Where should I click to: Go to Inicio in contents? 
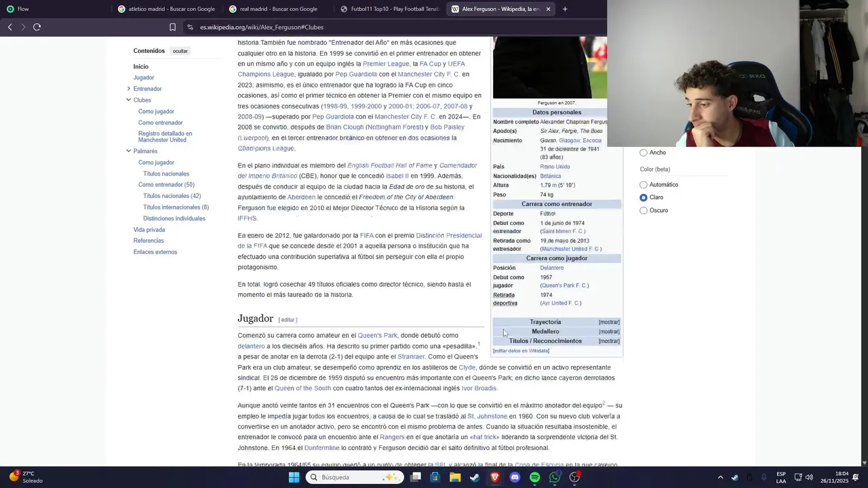click(x=140, y=66)
